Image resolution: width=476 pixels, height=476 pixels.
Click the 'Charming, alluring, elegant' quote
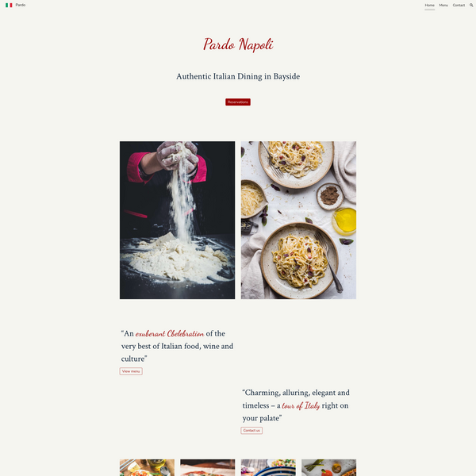tap(296, 405)
